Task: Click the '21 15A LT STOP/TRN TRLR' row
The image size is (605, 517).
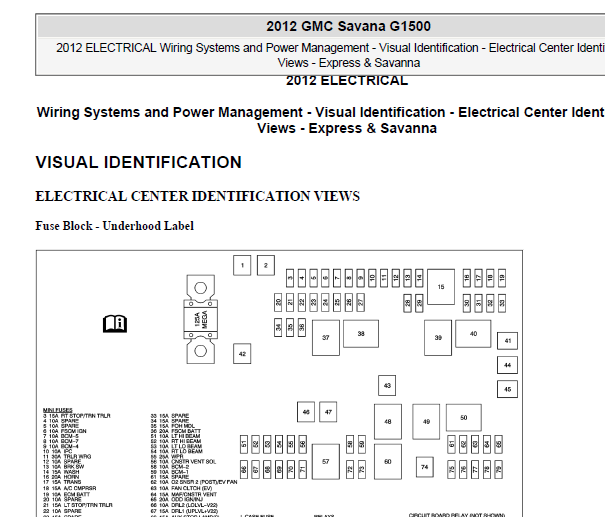Action: (x=78, y=505)
